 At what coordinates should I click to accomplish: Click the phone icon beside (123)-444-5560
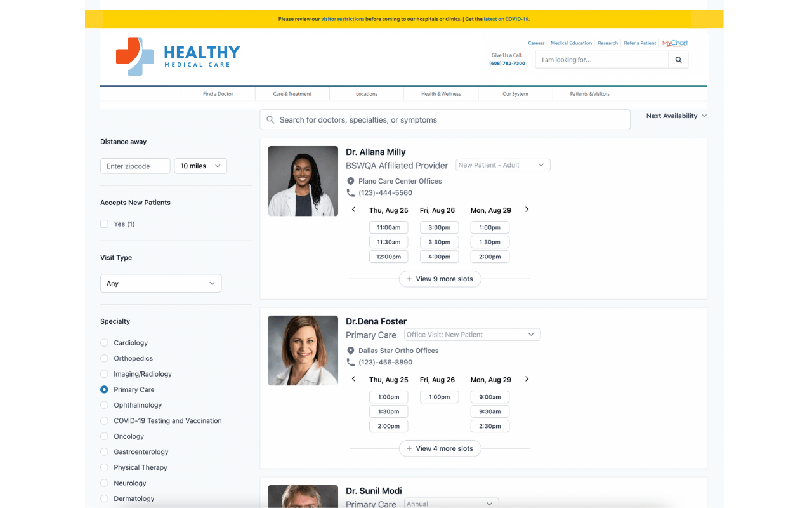351,193
